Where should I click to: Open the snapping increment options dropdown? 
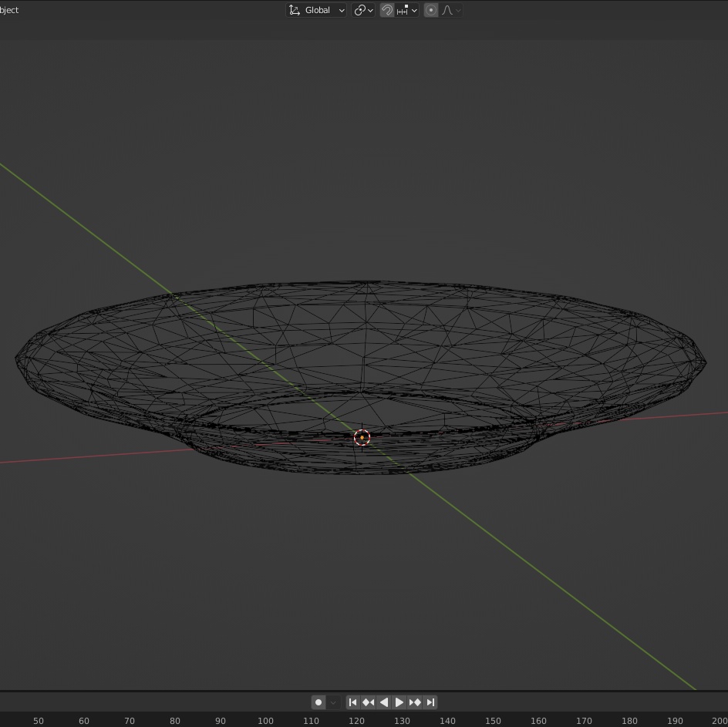click(406, 10)
